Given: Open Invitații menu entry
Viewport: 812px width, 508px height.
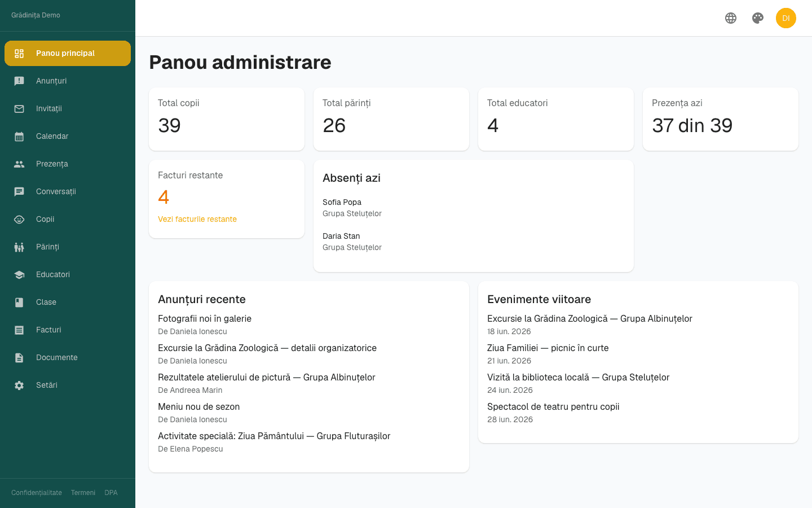Looking at the screenshot, I should 68,108.
